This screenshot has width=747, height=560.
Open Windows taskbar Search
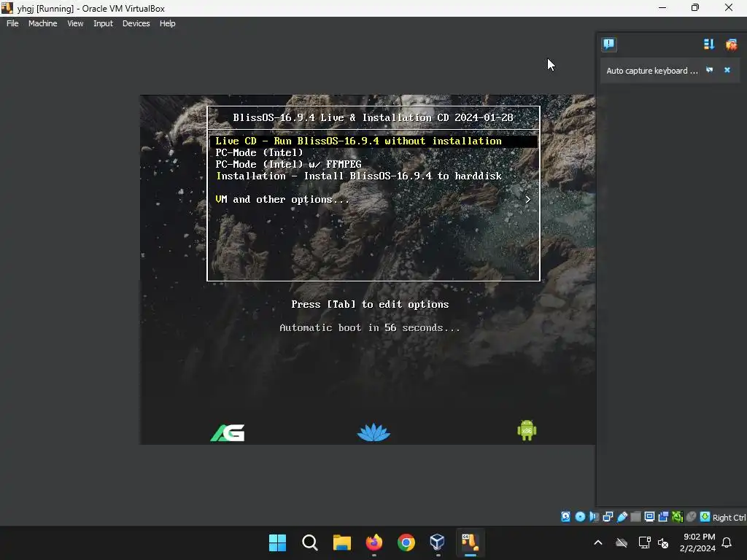[309, 542]
